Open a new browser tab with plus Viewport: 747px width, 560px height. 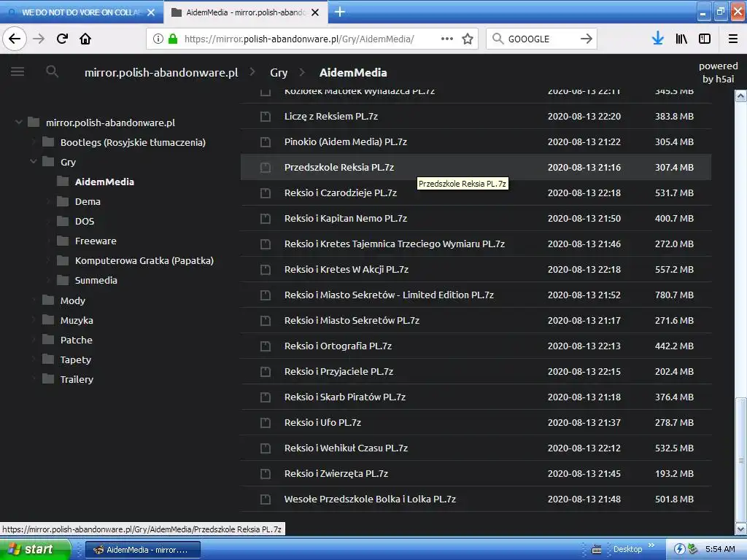tap(340, 12)
